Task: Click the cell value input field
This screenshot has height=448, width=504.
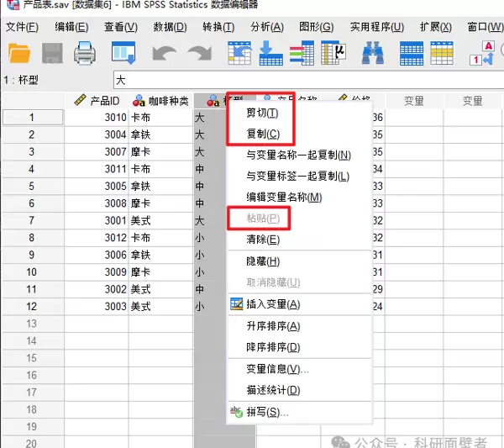Action: (x=302, y=80)
